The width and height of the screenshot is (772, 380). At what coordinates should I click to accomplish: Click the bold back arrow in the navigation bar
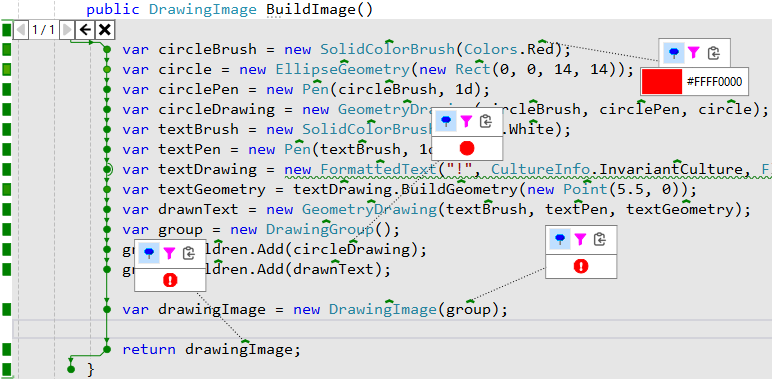coord(85,30)
